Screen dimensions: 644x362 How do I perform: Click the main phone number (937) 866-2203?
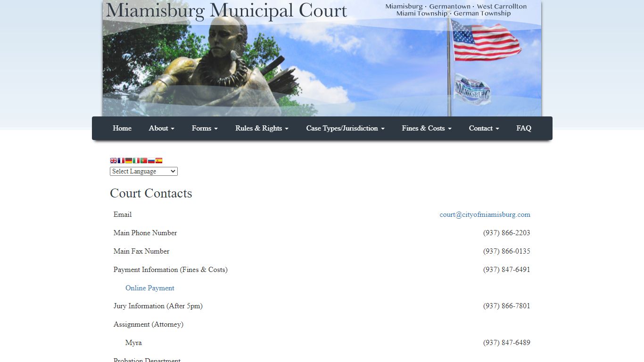[x=506, y=233]
